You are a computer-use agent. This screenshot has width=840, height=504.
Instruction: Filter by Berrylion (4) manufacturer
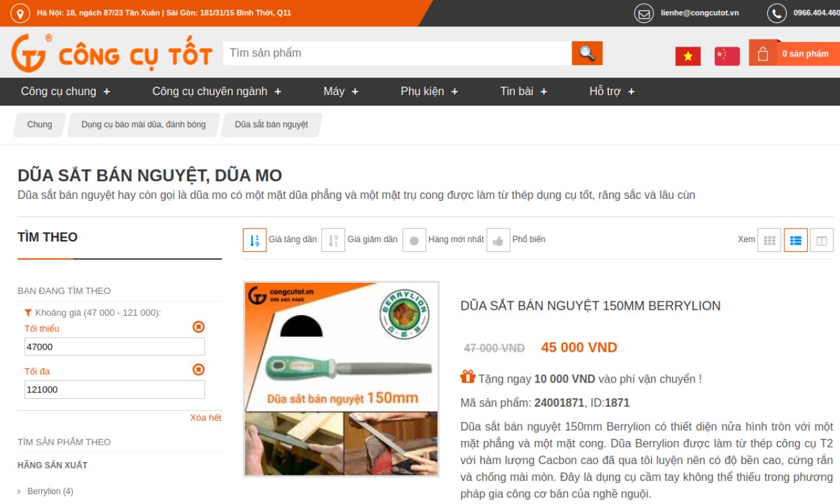pyautogui.click(x=50, y=492)
